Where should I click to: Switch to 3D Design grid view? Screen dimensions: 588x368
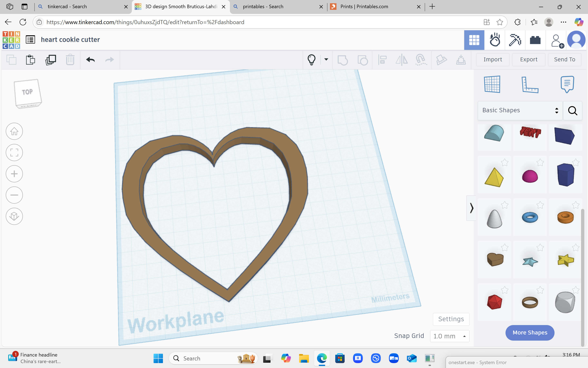click(474, 40)
